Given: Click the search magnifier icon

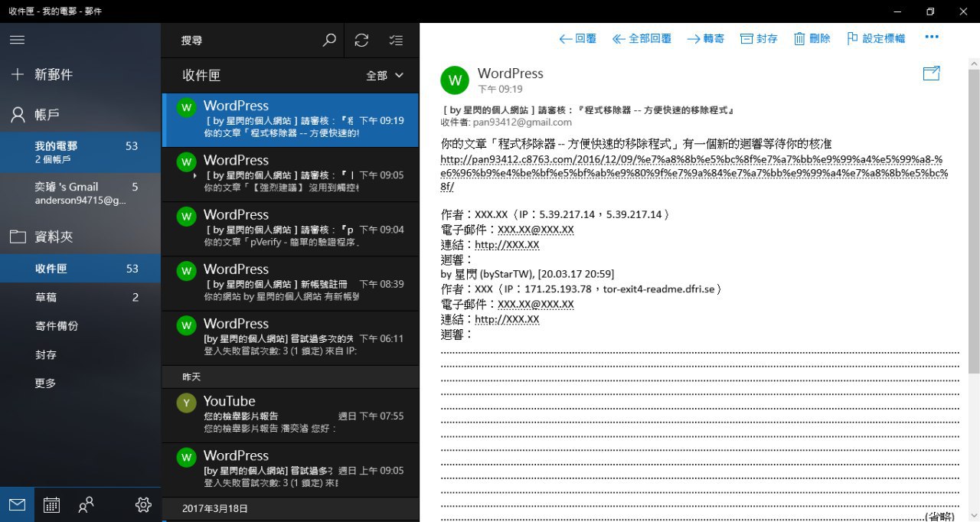Looking at the screenshot, I should pos(329,41).
